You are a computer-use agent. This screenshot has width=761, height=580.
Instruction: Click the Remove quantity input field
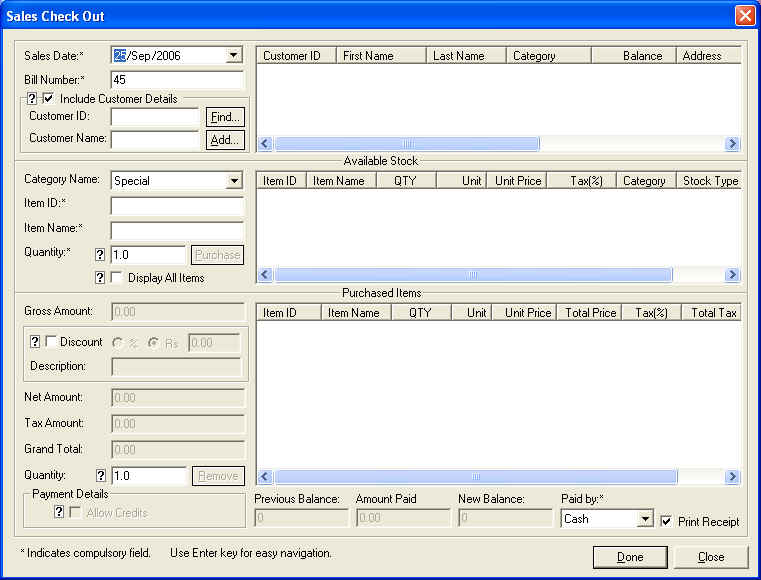coord(149,476)
